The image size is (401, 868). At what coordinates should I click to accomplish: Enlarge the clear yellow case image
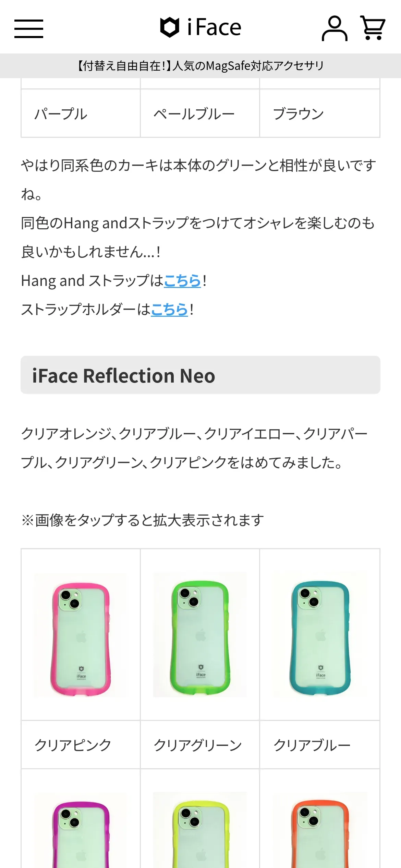[x=200, y=833]
